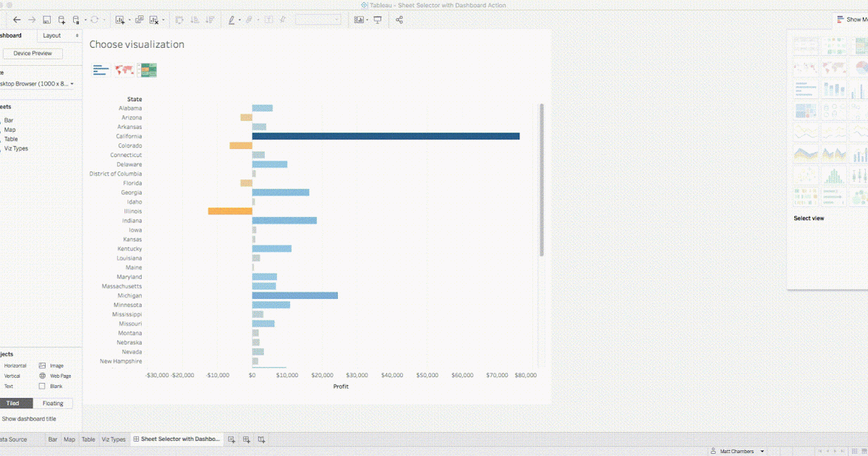
Task: Open the Viz Types sheet tab
Action: tap(114, 439)
